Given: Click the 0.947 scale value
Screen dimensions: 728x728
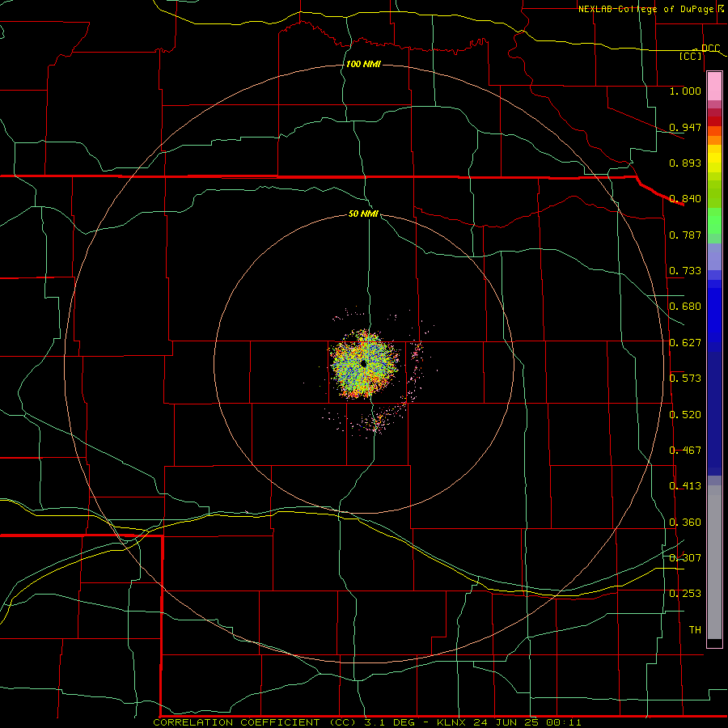Looking at the screenshot, I should [x=685, y=127].
